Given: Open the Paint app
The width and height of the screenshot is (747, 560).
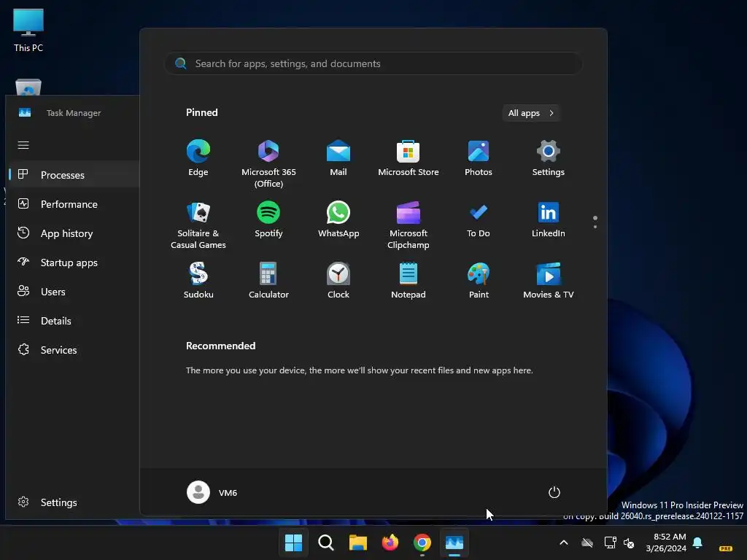Looking at the screenshot, I should (479, 281).
